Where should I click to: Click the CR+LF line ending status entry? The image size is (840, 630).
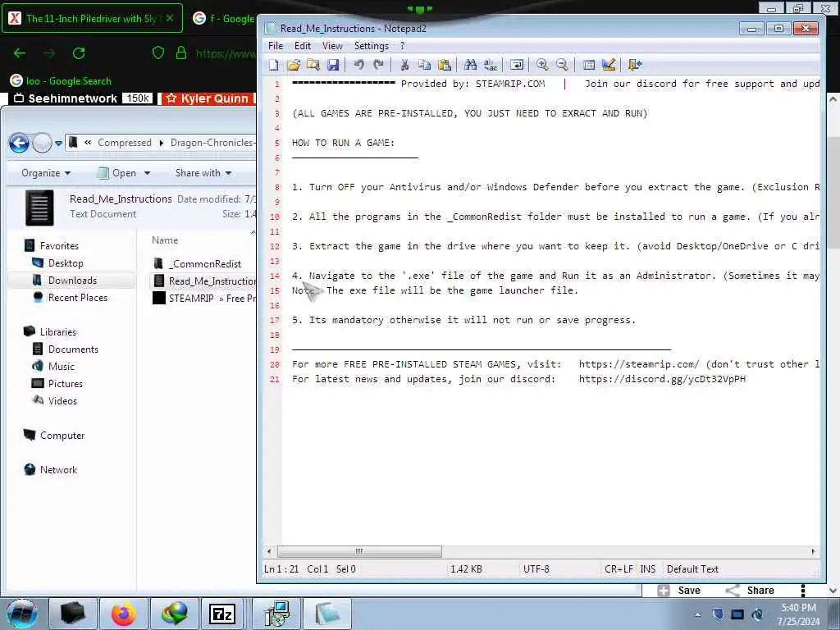[619, 569]
